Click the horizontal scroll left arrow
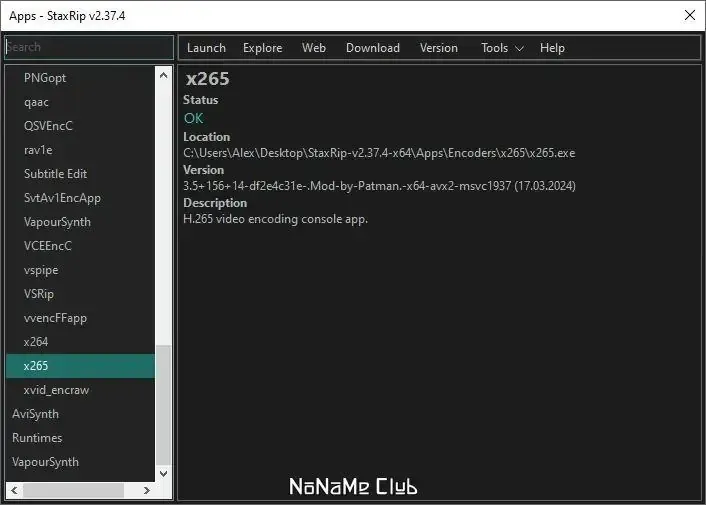 coord(14,490)
